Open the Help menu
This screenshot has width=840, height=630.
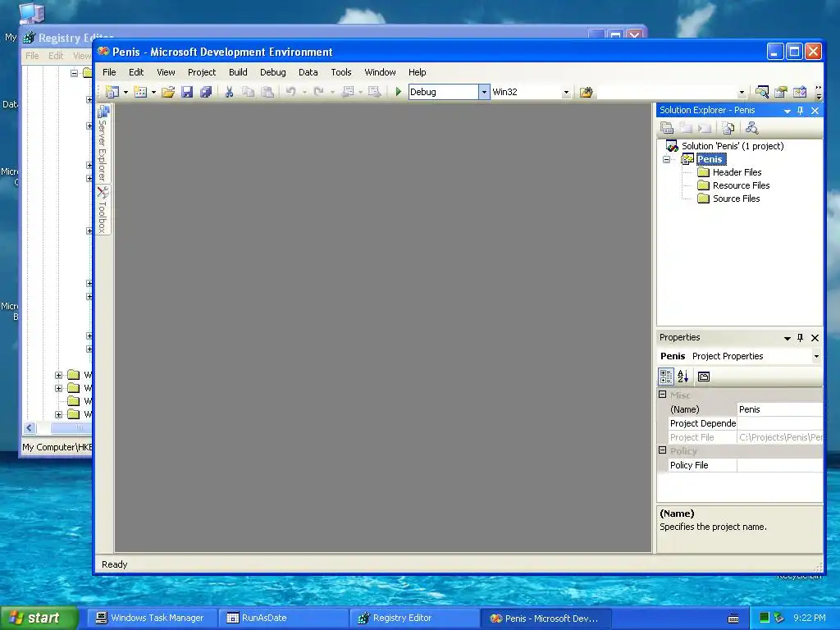[417, 72]
